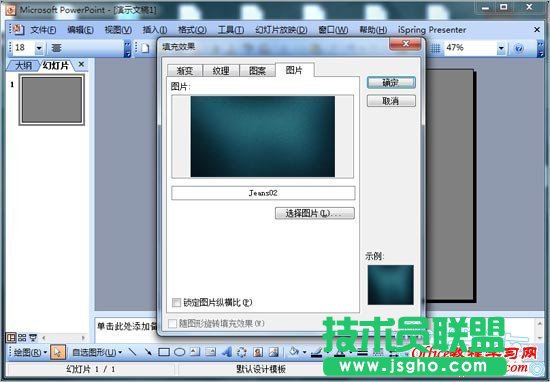Viewport: 550px width, 382px height.
Task: Activate the Select Objects pointer tool
Action: point(58,352)
